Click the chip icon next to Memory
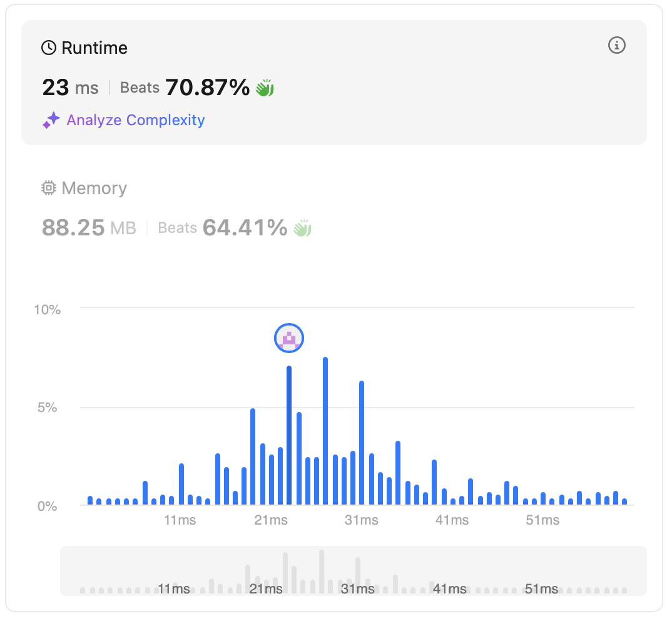The height and width of the screenshot is (621, 672). coord(49,188)
